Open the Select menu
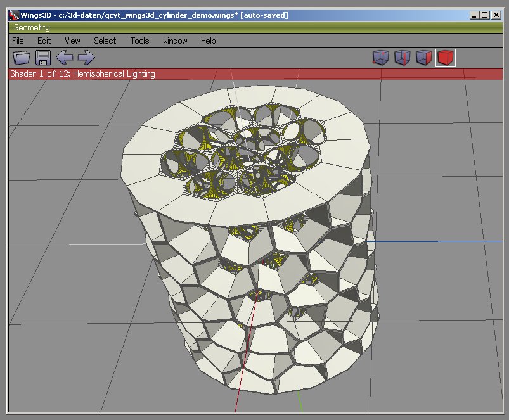Image resolution: width=509 pixels, height=420 pixels. tap(104, 41)
